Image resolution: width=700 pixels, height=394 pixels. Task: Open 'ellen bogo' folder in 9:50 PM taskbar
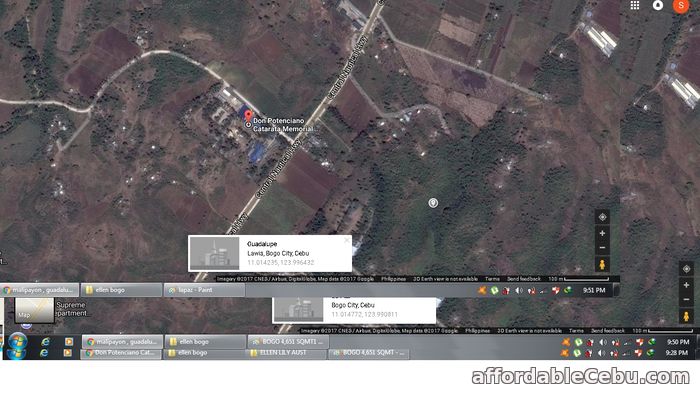click(x=205, y=342)
